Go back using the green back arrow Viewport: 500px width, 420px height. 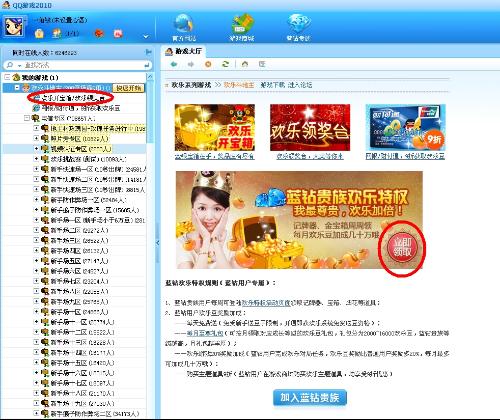[x=174, y=64]
